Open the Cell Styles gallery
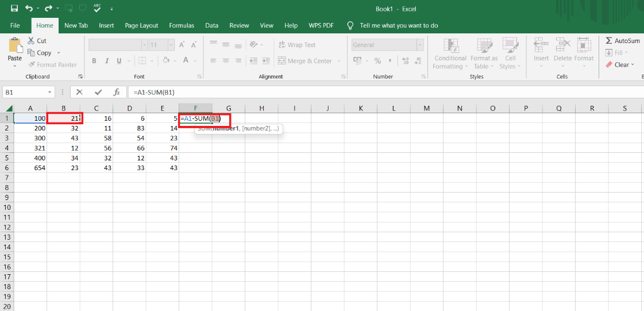 coord(510,53)
